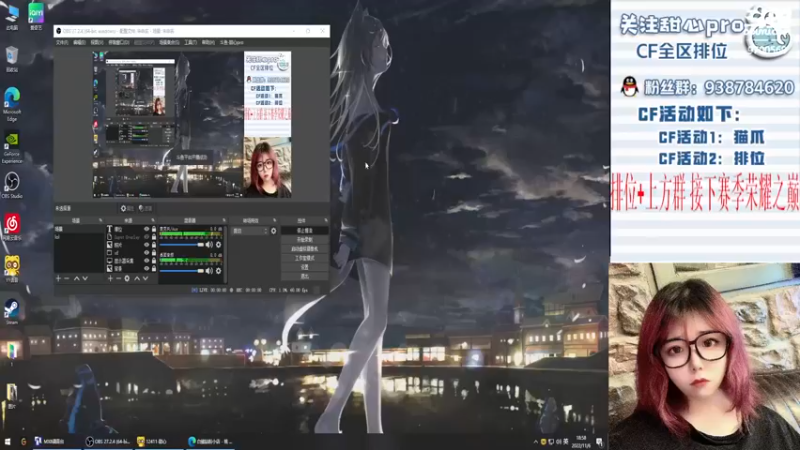This screenshot has width=800, height=450.
Task: Open the This PC desktop icon
Action: tap(12, 16)
